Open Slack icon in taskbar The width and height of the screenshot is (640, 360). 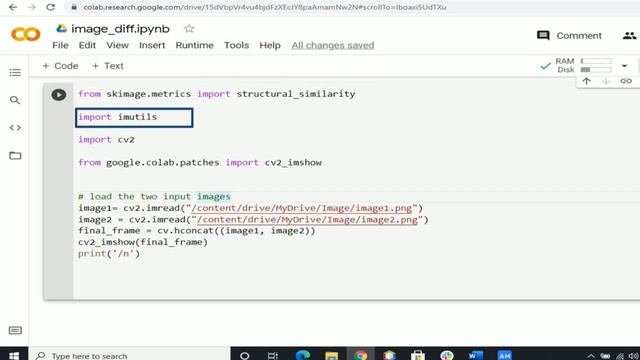coord(447,356)
